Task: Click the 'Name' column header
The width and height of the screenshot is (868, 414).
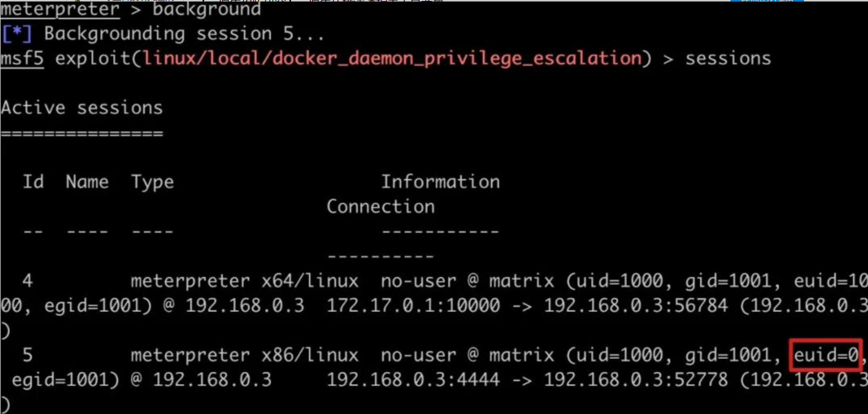Action: [87, 182]
